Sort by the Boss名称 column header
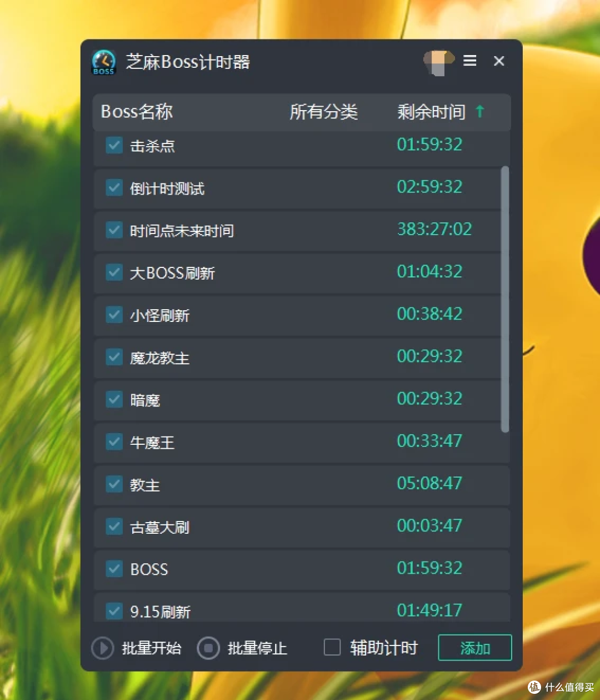600x700 pixels. click(137, 112)
